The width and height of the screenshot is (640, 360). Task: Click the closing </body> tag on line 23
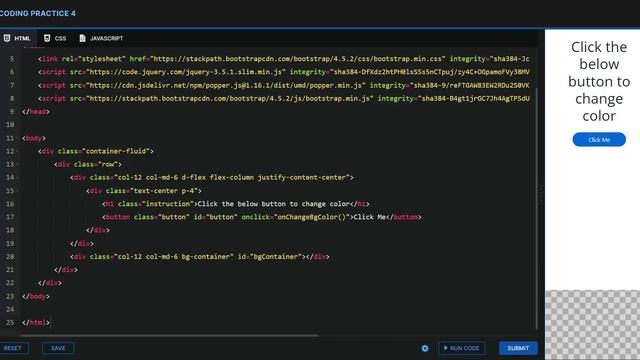[x=36, y=296]
